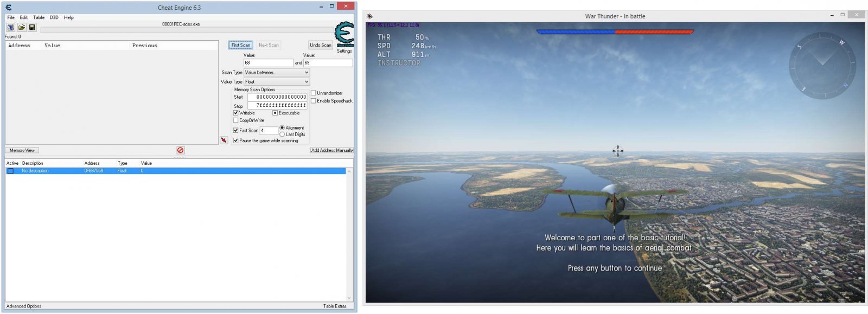
Task: Toggle the Unrandomizer checkbox
Action: click(314, 93)
